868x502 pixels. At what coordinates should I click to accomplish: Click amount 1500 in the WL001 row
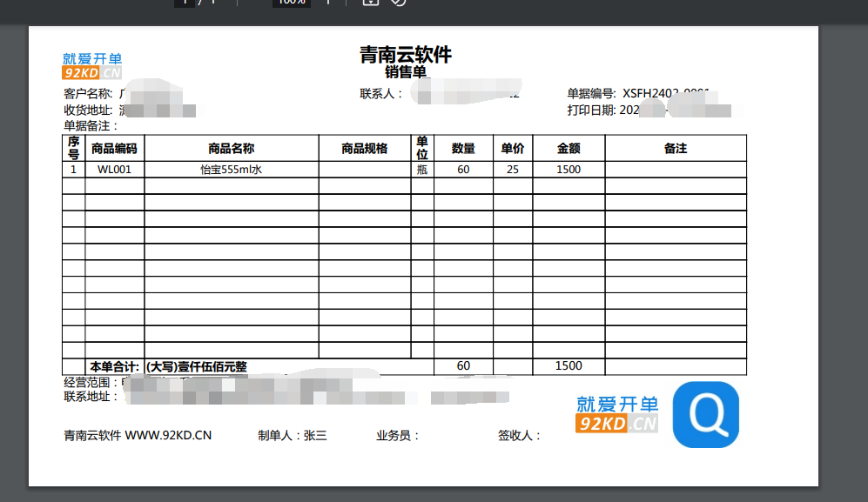569,170
